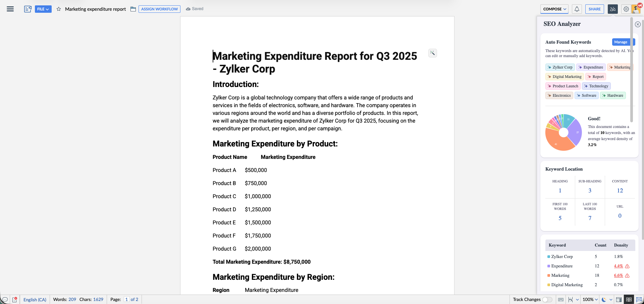
Task: Select the Digital Marketing keyword tag
Action: pyautogui.click(x=565, y=77)
